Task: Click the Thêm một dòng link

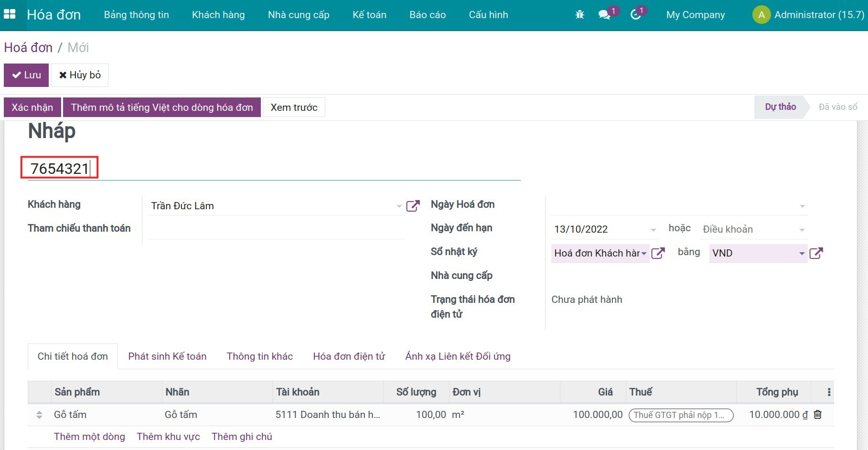Action: [89, 437]
